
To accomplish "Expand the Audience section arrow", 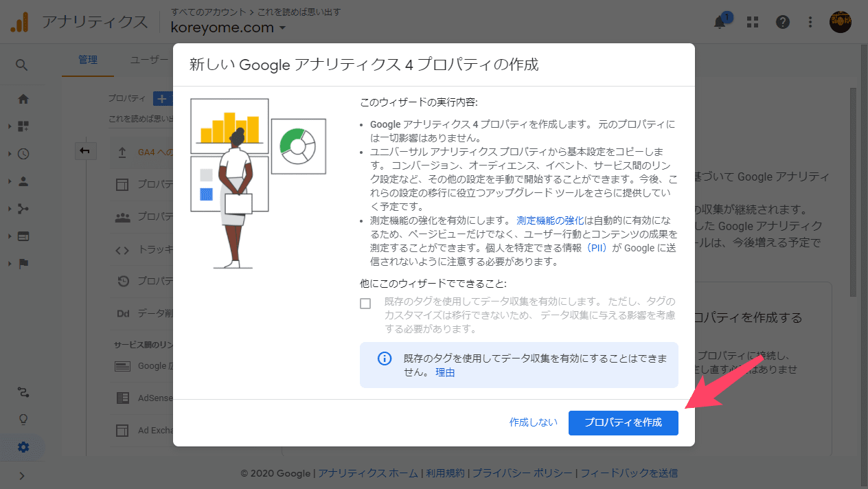I will coord(10,181).
